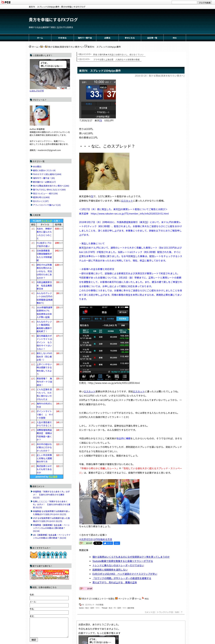Open ranking entry 光あれ 神様が

[x=45, y=234]
